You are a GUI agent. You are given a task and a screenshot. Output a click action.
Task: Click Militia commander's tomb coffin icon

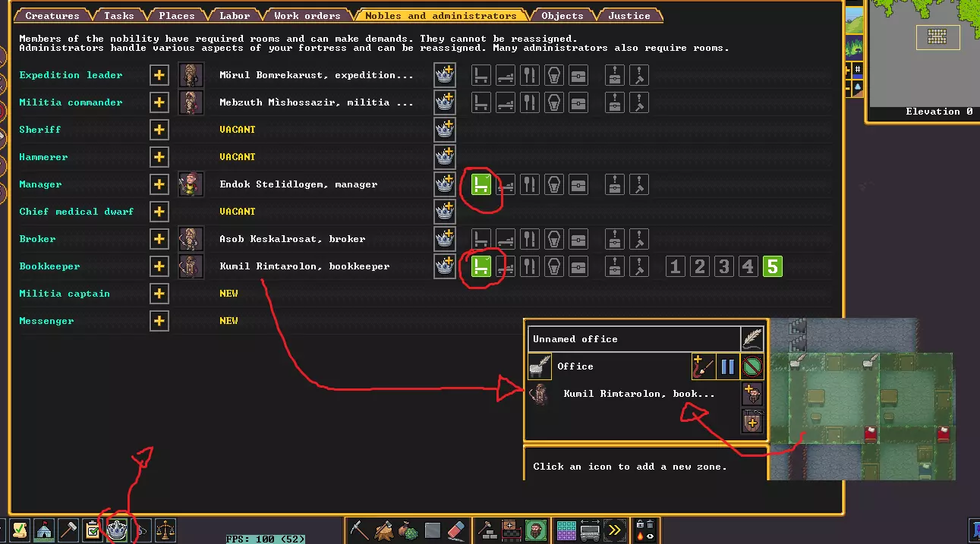[x=554, y=102]
